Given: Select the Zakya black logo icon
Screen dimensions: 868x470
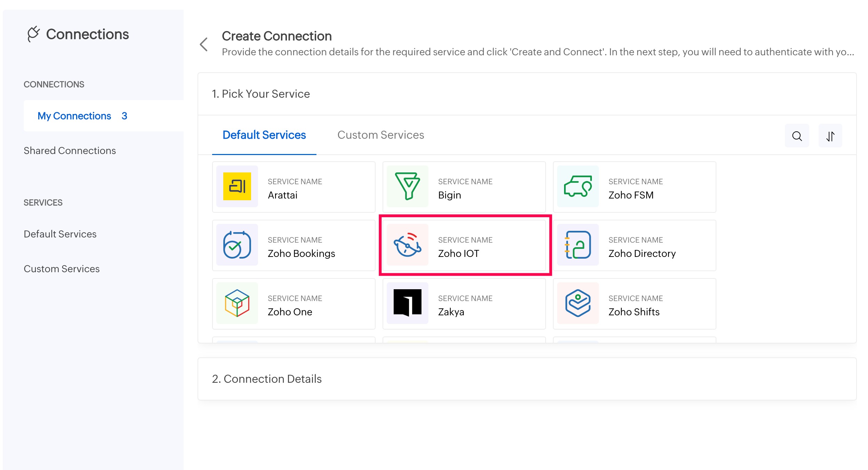Looking at the screenshot, I should click(407, 303).
